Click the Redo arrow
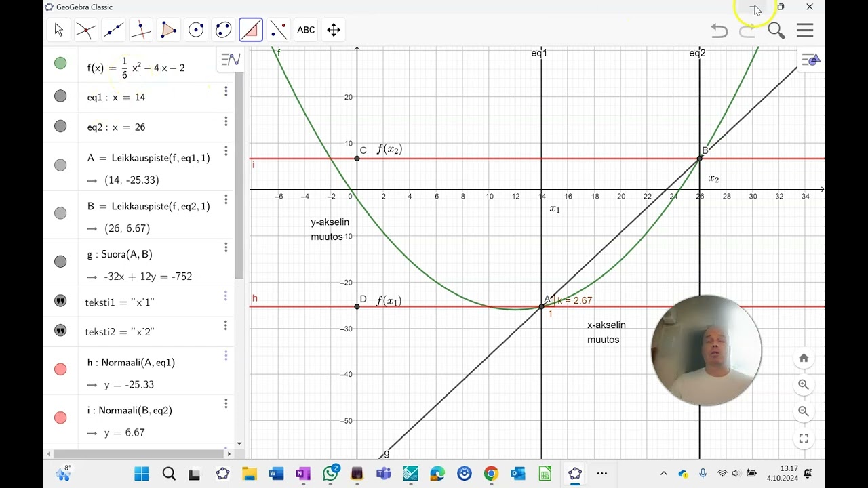868x488 pixels. click(x=747, y=30)
